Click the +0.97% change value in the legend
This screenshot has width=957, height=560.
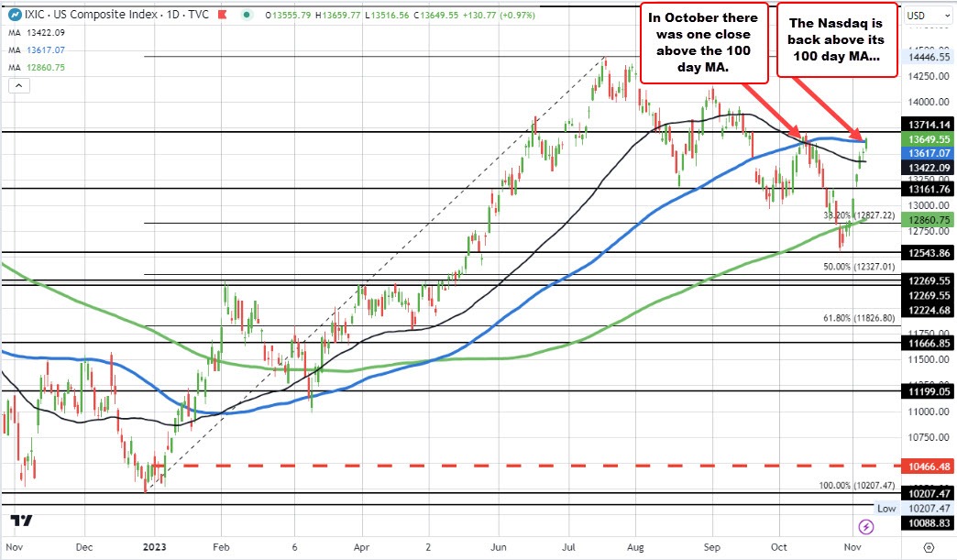point(518,16)
